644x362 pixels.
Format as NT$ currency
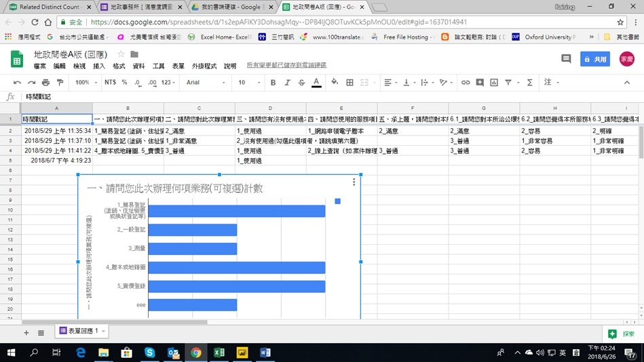[x=110, y=83]
